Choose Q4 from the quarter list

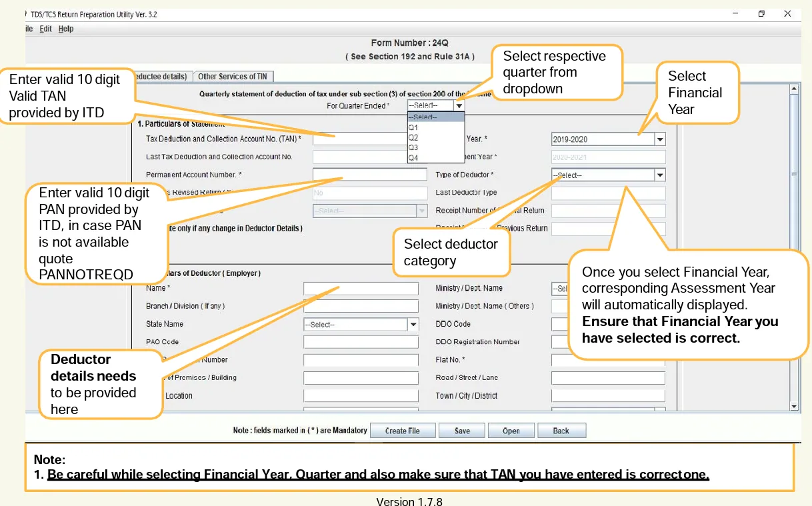[x=435, y=157]
